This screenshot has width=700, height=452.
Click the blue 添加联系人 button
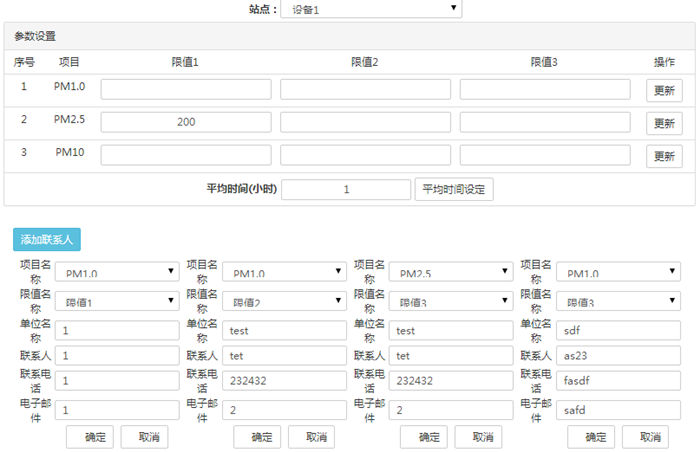(46, 240)
